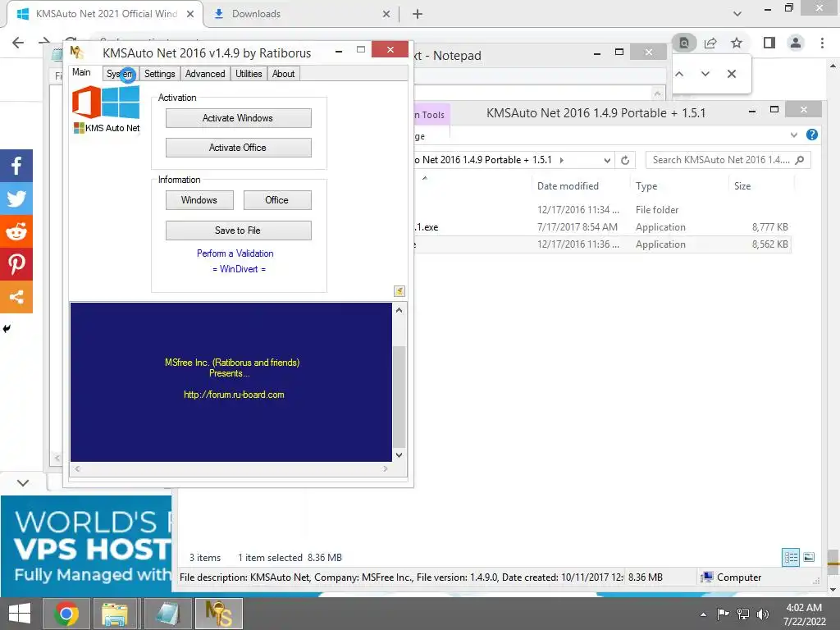This screenshot has height=630, width=840.
Task: Share page on Twitter
Action: coord(16,199)
